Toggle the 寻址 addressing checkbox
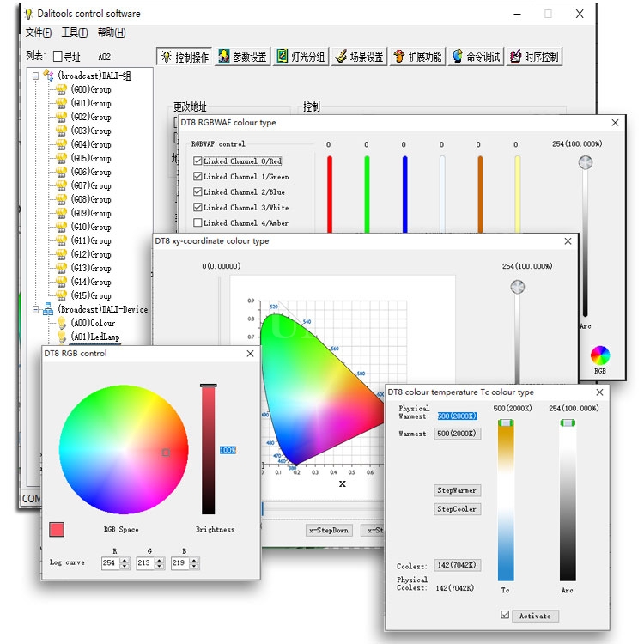This screenshot has width=644, height=644. coord(58,57)
